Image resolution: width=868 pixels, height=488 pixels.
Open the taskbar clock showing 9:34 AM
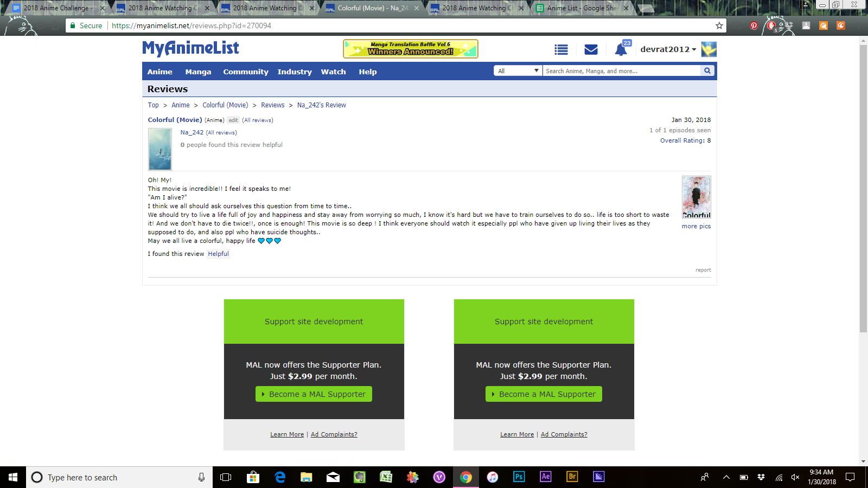click(x=821, y=477)
